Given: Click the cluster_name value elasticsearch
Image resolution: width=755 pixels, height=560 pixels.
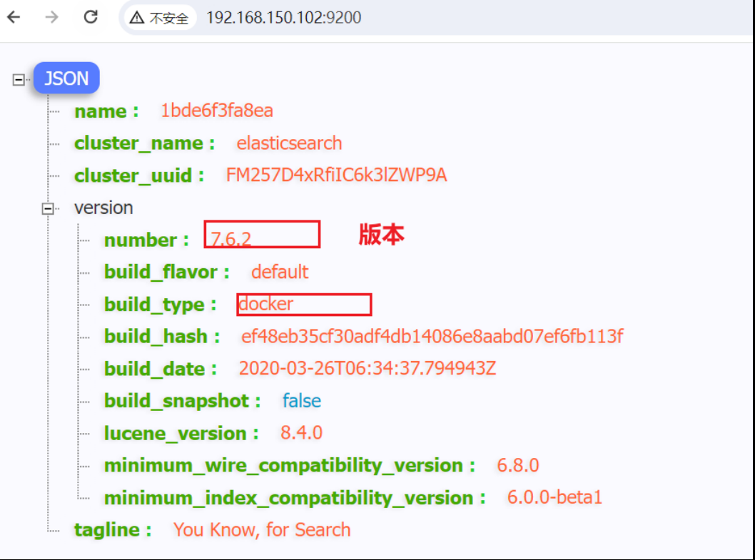Looking at the screenshot, I should coord(289,143).
